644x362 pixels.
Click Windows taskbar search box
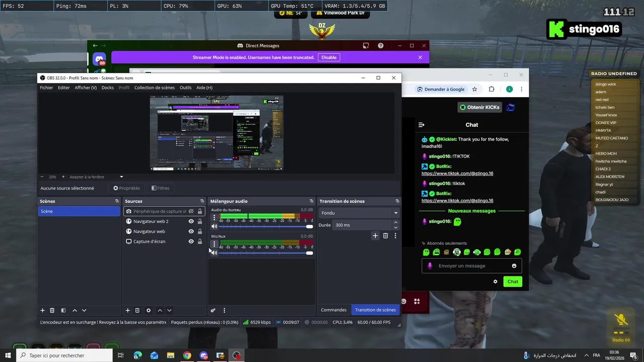[64, 355]
